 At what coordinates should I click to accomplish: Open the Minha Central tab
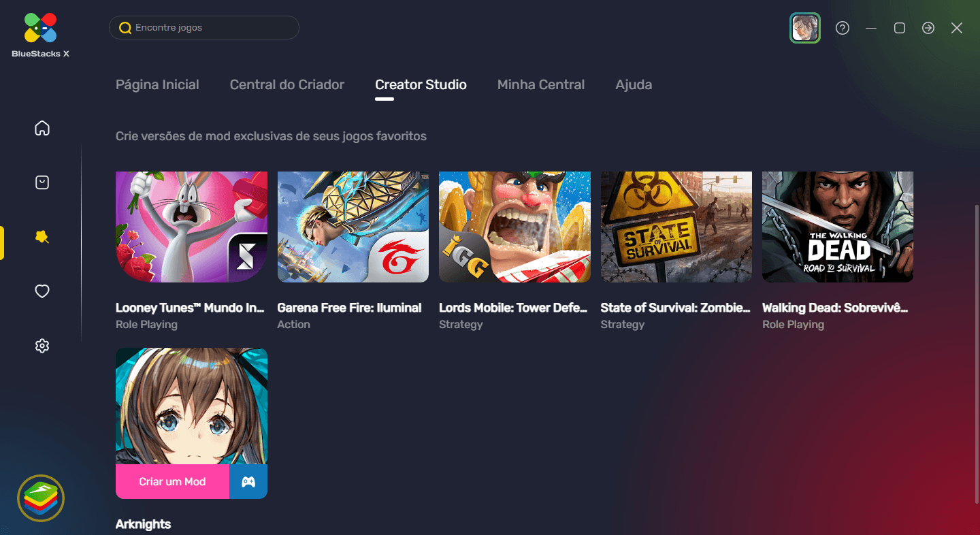(541, 85)
